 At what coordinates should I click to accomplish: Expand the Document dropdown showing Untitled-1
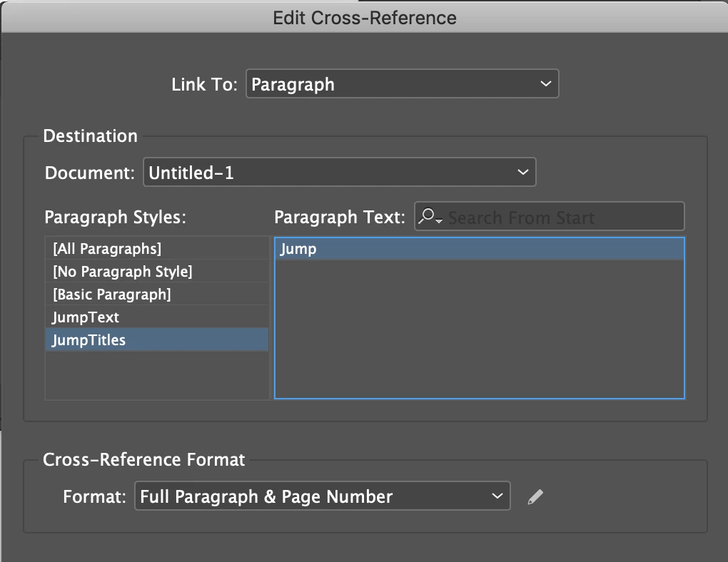click(x=339, y=173)
